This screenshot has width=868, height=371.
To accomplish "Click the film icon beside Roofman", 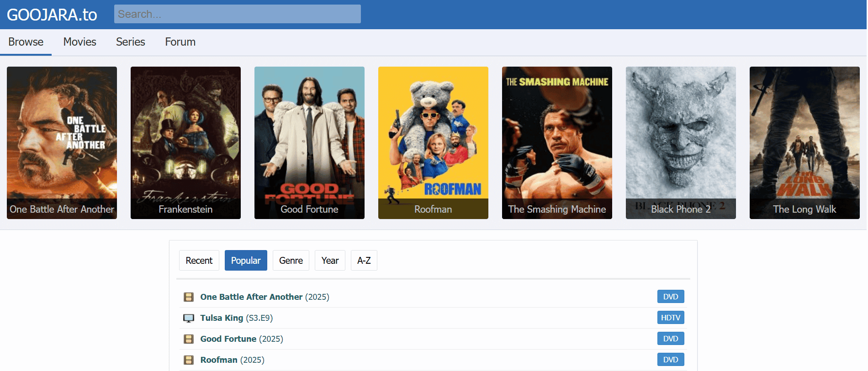I will tap(188, 360).
